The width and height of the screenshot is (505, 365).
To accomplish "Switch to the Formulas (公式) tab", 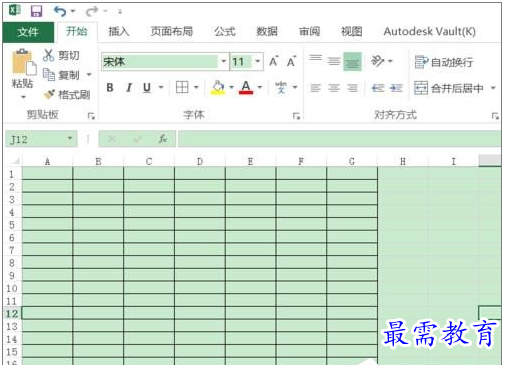I will [225, 32].
